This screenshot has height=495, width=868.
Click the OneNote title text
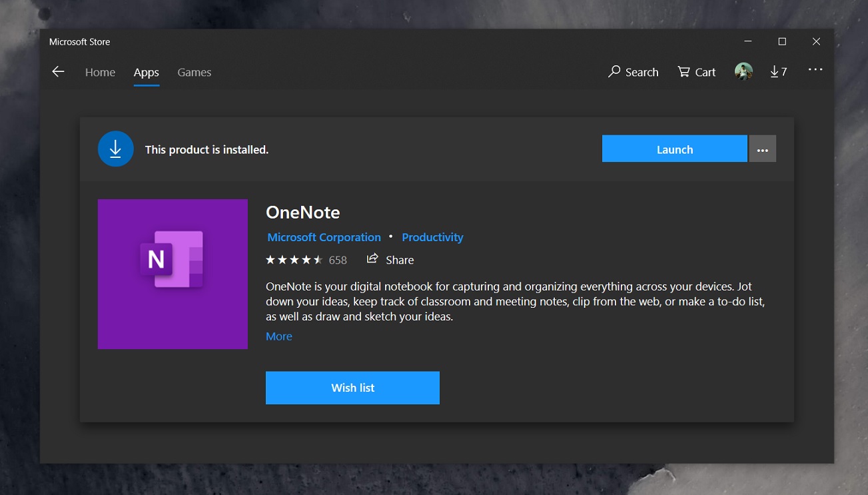[x=303, y=213]
